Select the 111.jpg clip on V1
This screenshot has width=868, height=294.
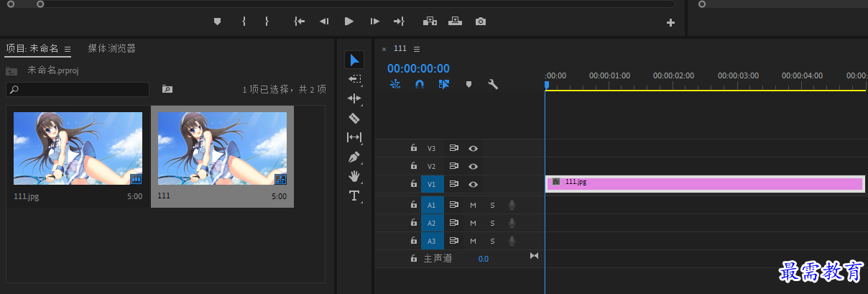point(705,184)
